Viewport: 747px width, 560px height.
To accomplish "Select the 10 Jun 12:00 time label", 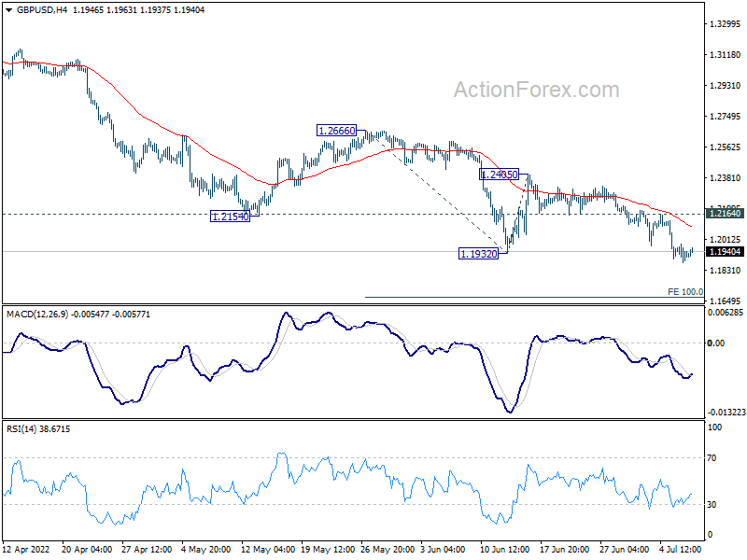I will point(505,549).
